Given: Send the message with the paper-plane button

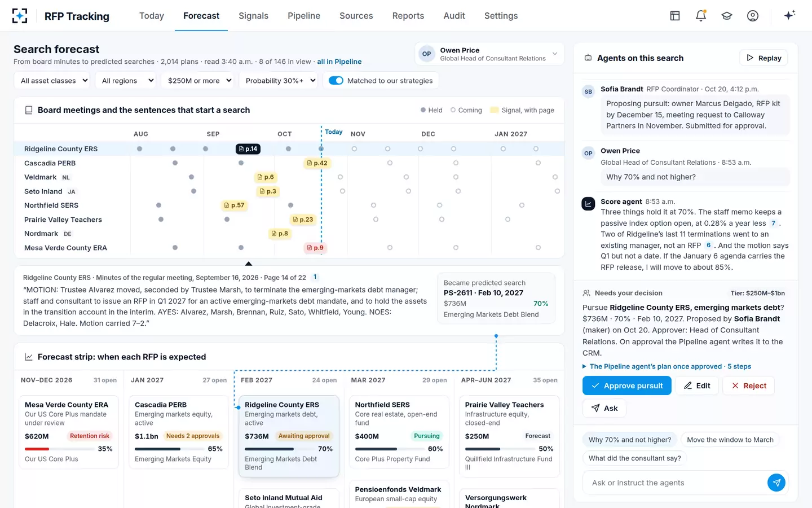Looking at the screenshot, I should [x=776, y=483].
